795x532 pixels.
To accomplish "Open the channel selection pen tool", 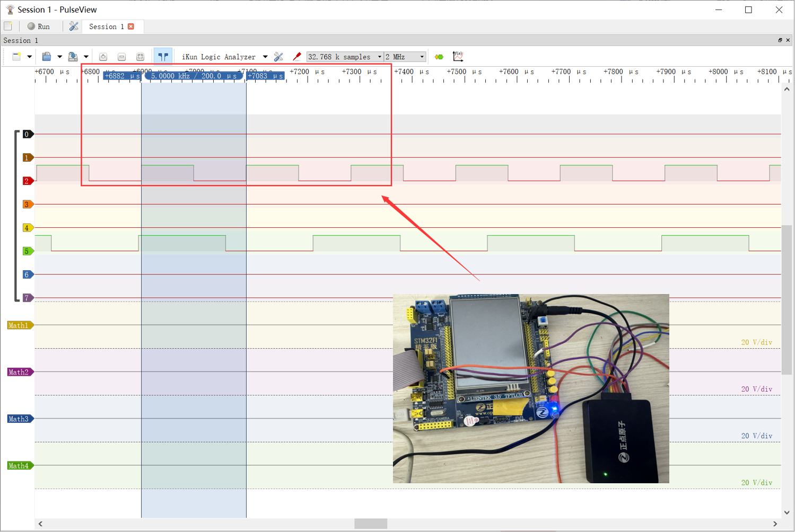I will tap(297, 56).
